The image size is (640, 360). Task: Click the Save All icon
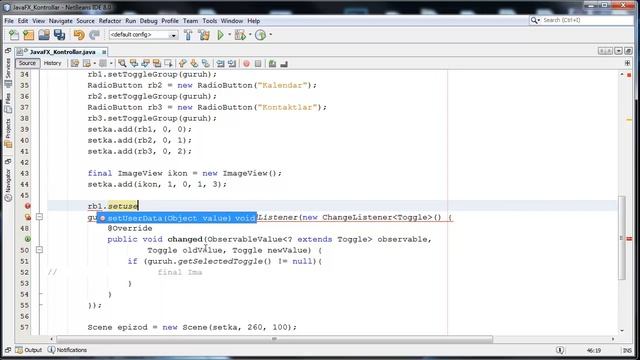tap(59, 35)
